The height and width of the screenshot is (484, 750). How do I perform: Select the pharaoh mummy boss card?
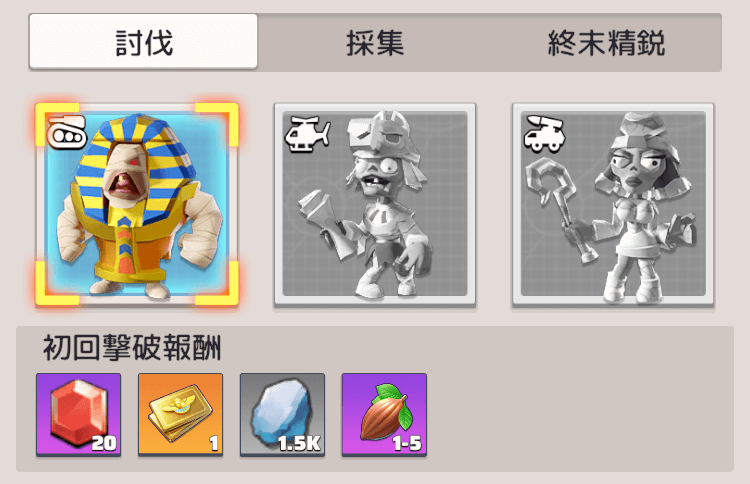137,204
